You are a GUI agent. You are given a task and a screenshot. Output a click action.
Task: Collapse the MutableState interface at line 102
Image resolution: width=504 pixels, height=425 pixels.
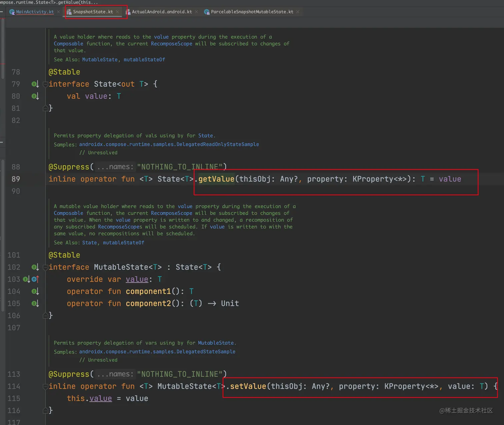coord(45,267)
